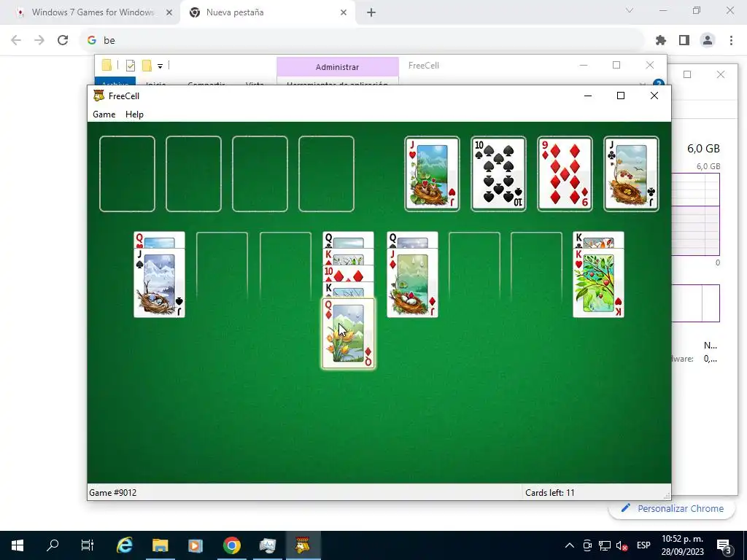The image size is (747, 560).
Task: Open Chrome extensions puzzle icon
Action: coord(661,40)
